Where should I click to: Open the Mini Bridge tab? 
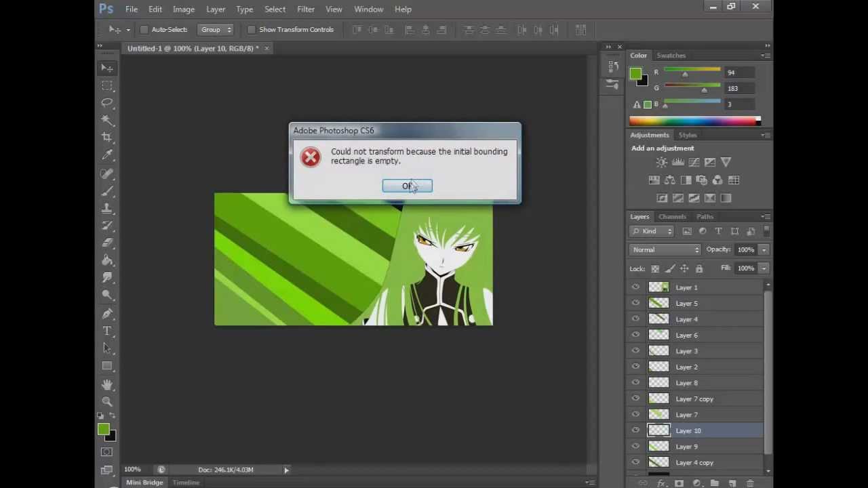144,483
